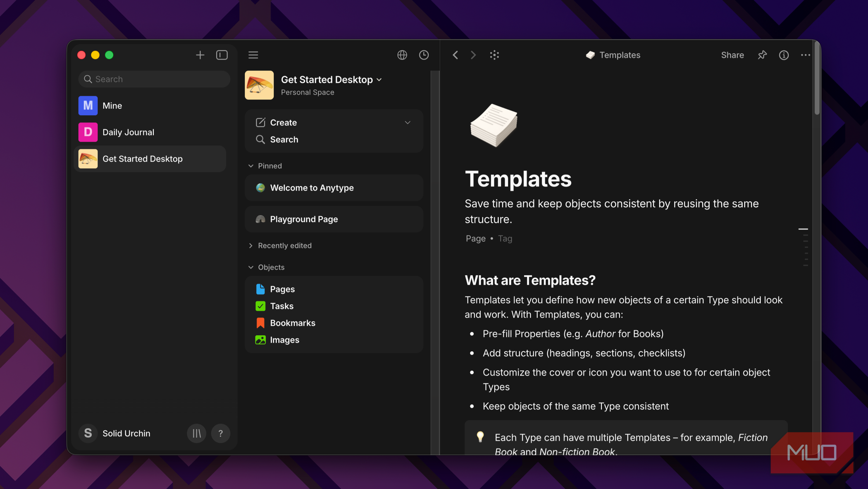Screen dimensions: 868x489
Task: Collapse the Objects section
Action: click(266, 267)
